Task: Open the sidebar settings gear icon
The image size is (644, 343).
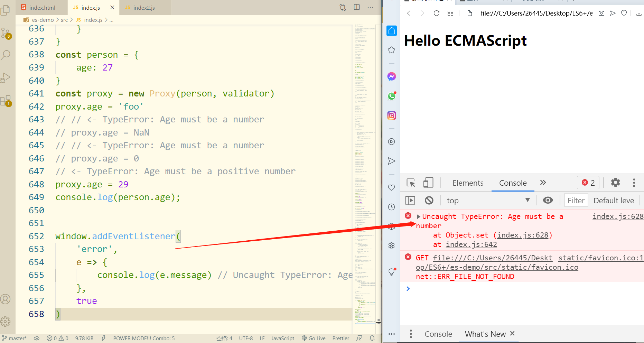Action: coord(392,245)
